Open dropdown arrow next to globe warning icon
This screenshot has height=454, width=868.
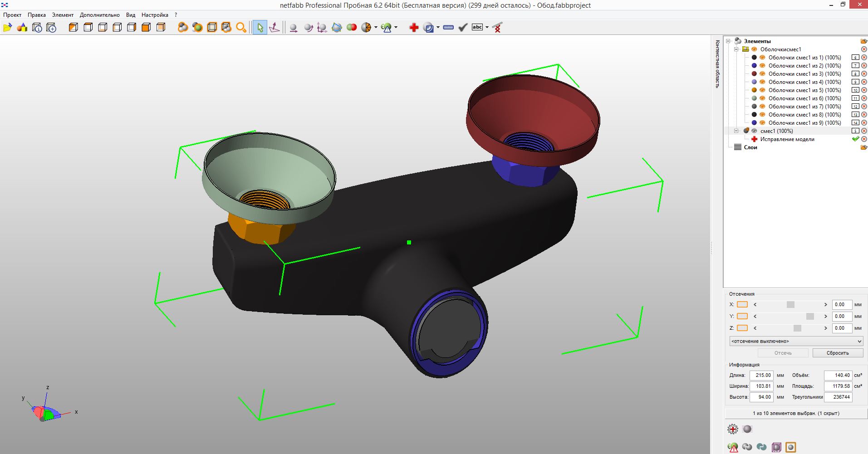pyautogui.click(x=396, y=28)
